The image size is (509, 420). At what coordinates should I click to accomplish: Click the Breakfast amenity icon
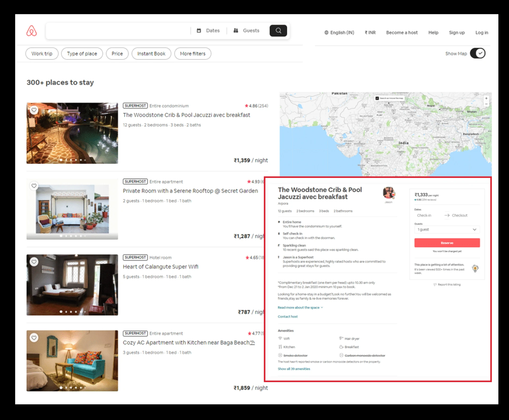(341, 347)
